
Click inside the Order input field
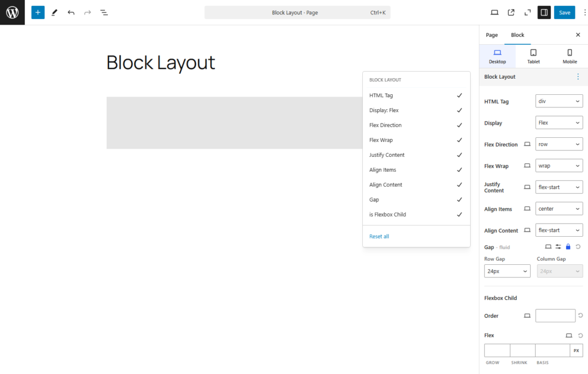tap(555, 315)
